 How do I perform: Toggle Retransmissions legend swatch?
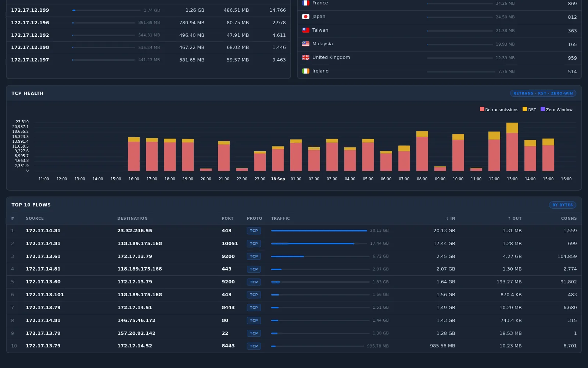482,109
